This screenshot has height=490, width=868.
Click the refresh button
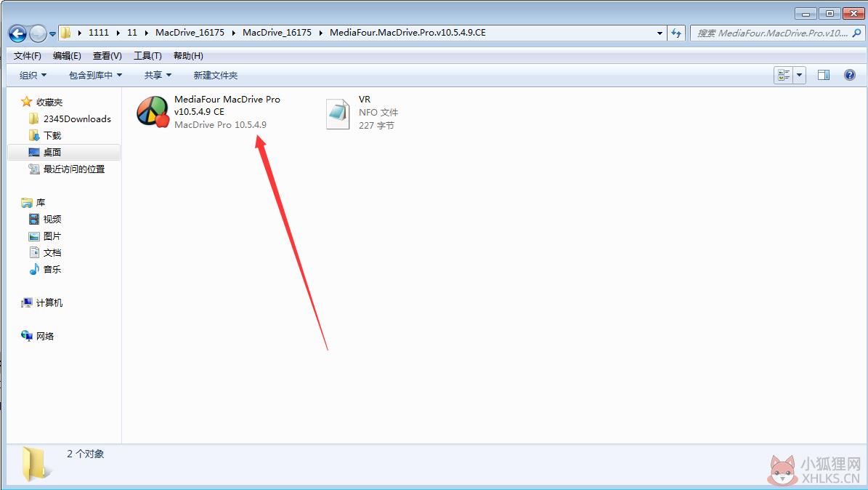(676, 33)
